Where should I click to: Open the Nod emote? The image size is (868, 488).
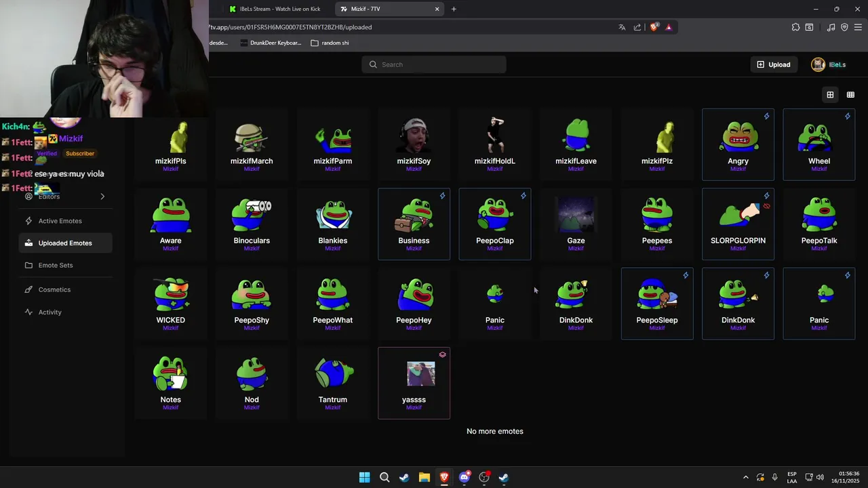point(252,383)
